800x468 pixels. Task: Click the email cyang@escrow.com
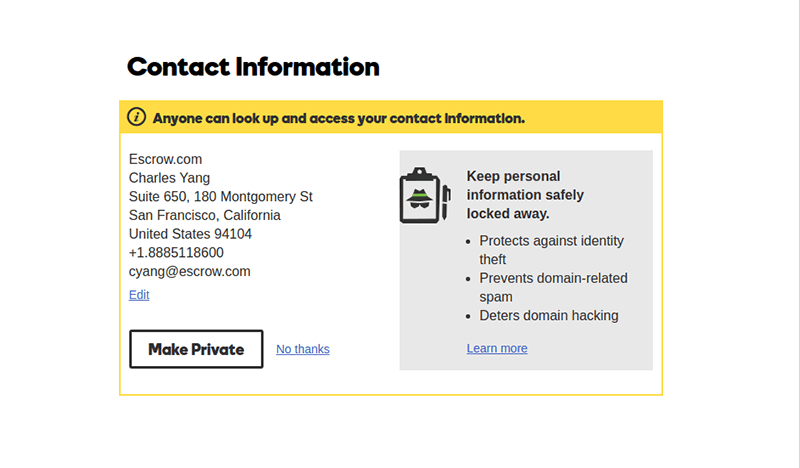[x=189, y=271]
